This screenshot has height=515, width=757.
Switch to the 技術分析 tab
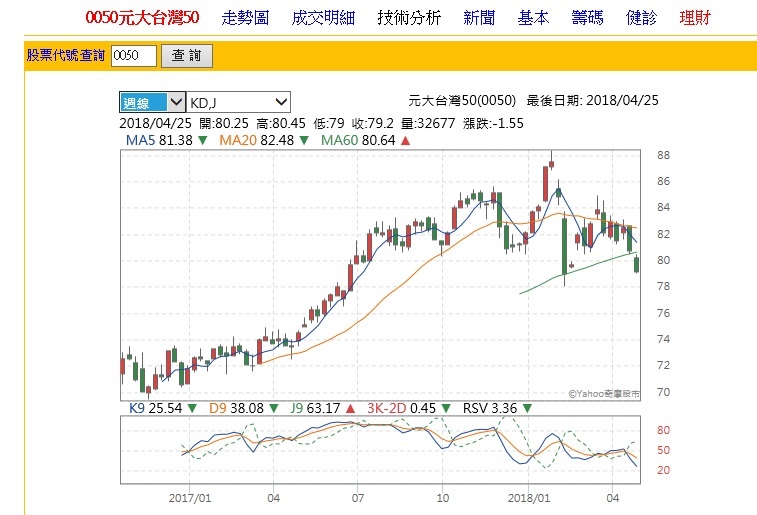(x=409, y=18)
